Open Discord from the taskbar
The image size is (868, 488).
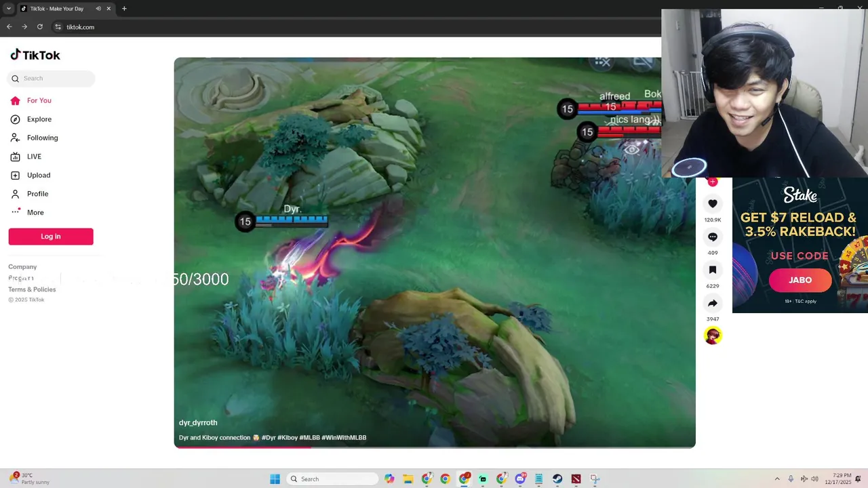[x=520, y=479]
